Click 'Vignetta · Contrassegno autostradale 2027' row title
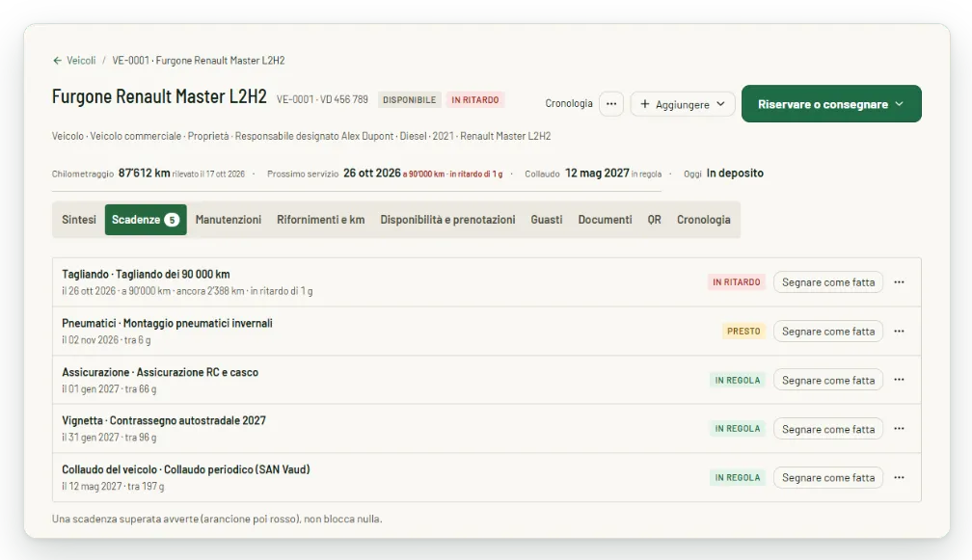This screenshot has width=972, height=560. click(164, 420)
